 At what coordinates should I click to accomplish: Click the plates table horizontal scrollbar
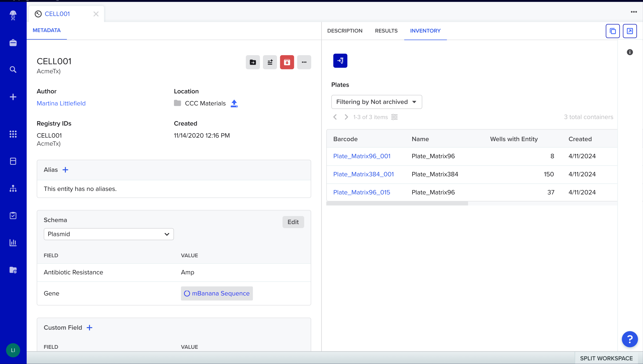(x=397, y=203)
